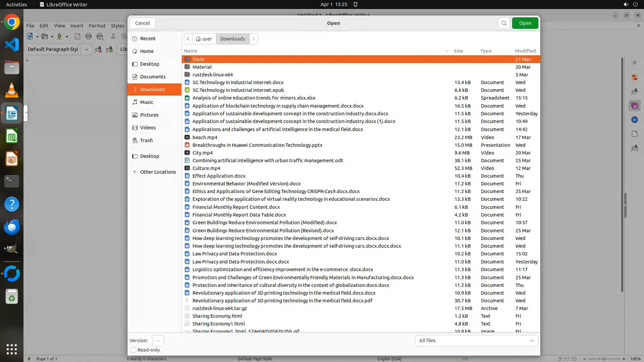
Task: Click the forward arrow in path bar
Action: coord(254,39)
